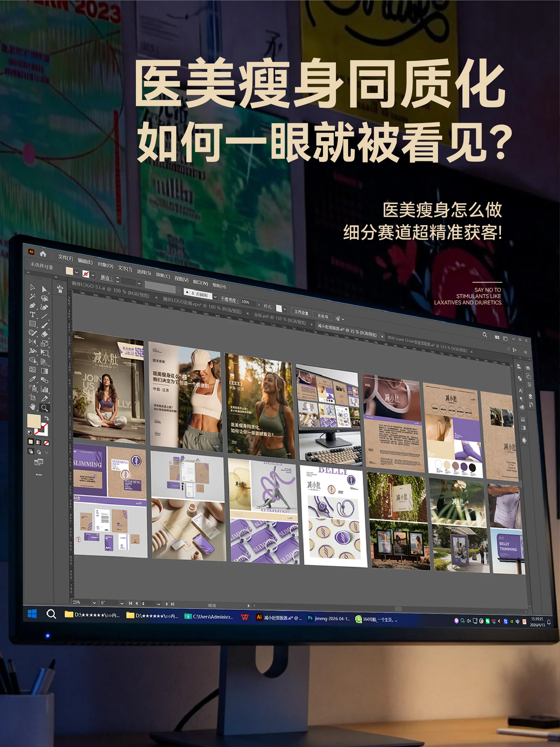This screenshot has width=560, height=747.
Task: Switch to 序间 Scent Order tab
Action: [427, 344]
